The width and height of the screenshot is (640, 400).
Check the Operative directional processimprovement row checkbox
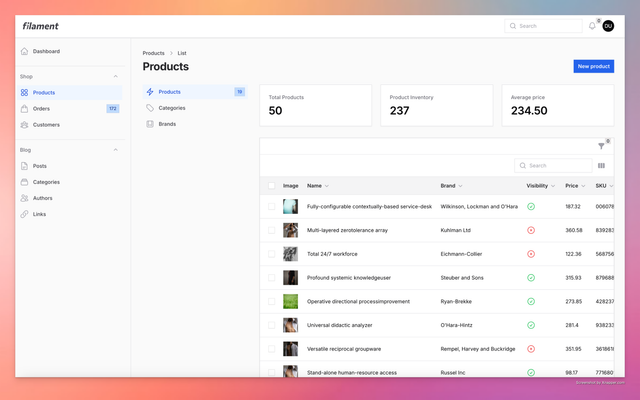click(x=271, y=301)
